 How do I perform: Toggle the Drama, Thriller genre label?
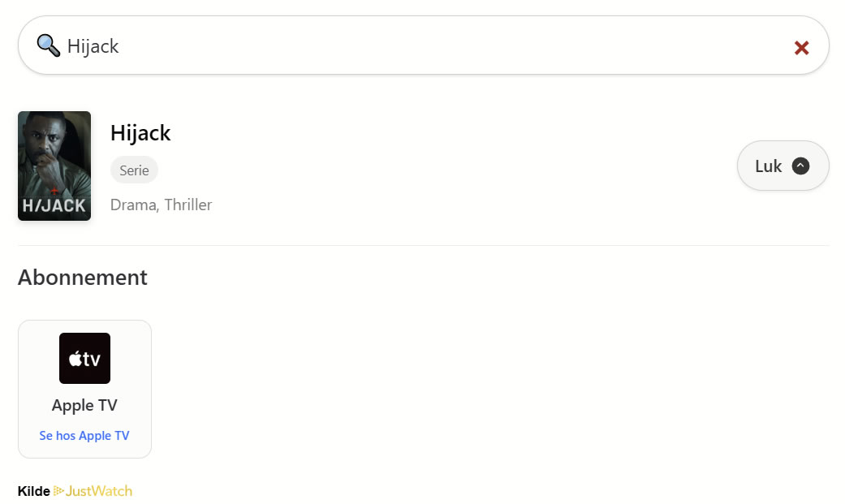(161, 205)
